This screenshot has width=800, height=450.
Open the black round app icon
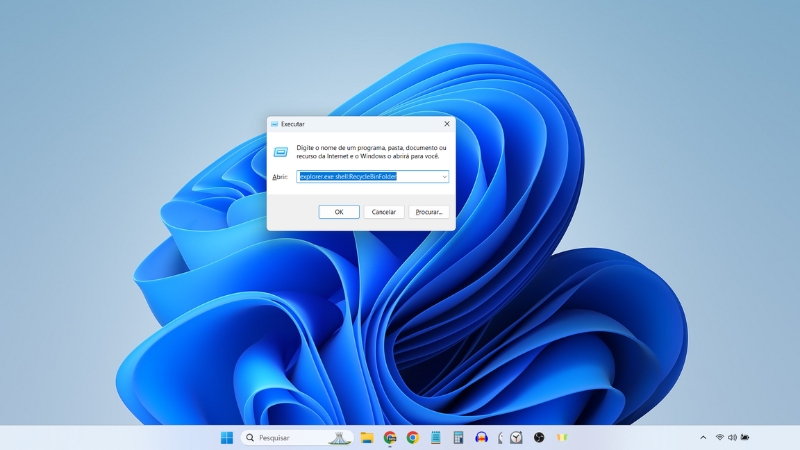tap(539, 438)
